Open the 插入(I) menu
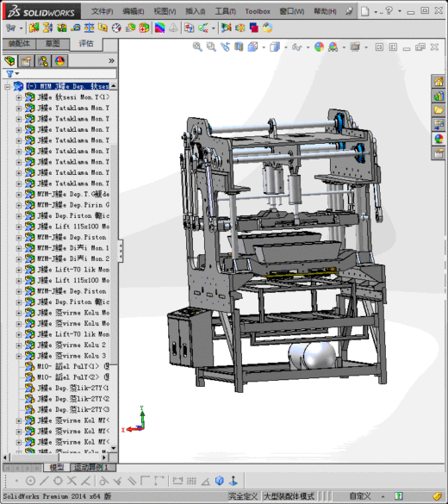The height and width of the screenshot is (504, 448). [x=195, y=11]
